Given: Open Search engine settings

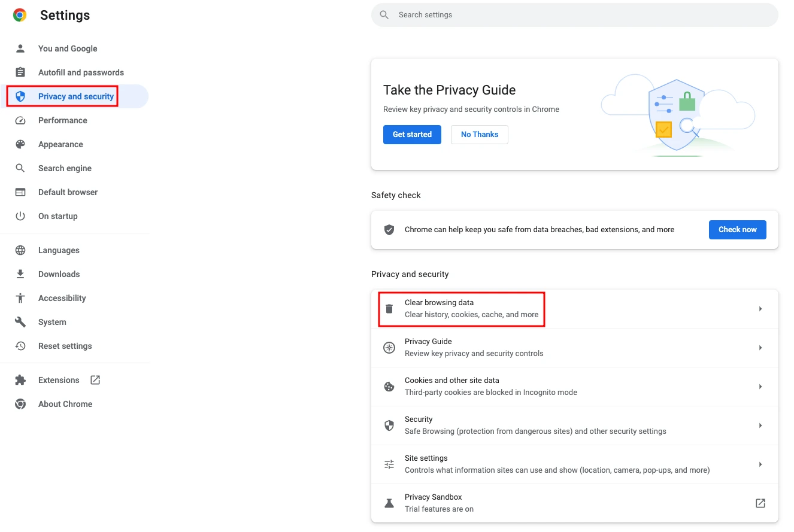Looking at the screenshot, I should click(74, 168).
